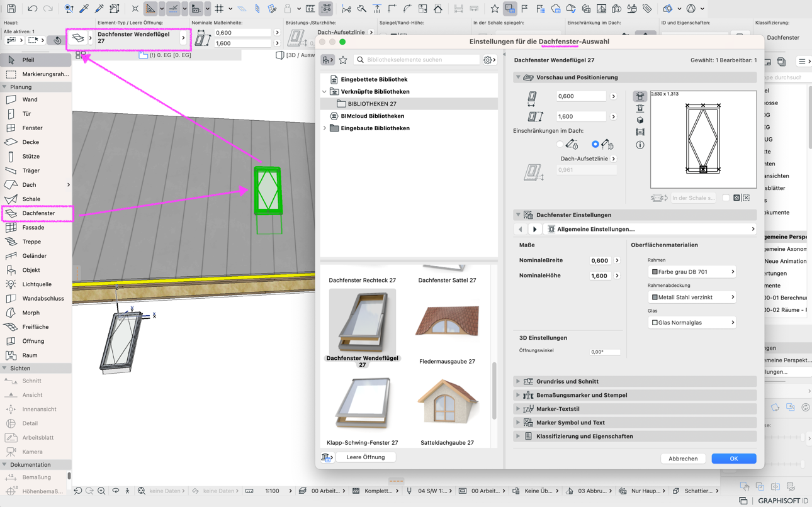Activate the Morph tool
Image resolution: width=812 pixels, height=507 pixels.
pyautogui.click(x=36, y=313)
